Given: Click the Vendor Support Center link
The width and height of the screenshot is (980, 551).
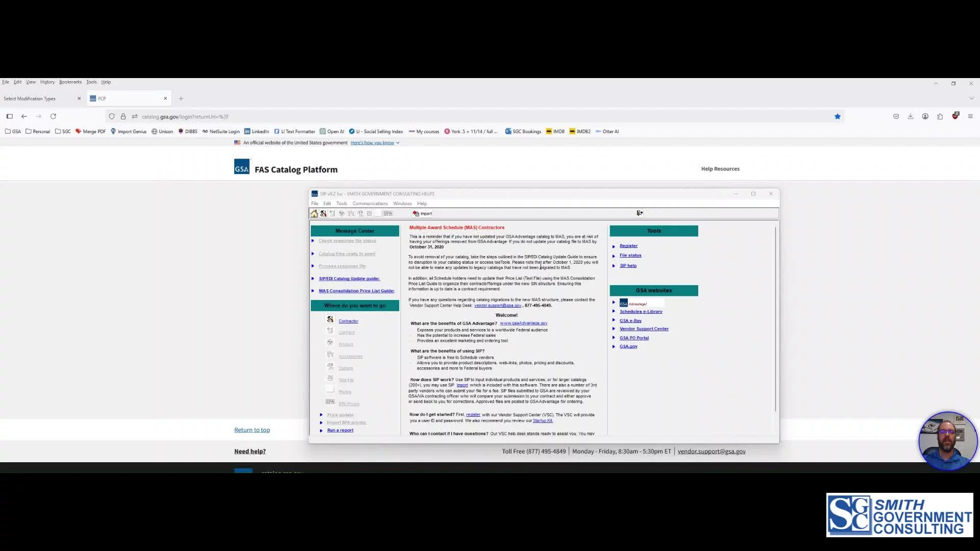Looking at the screenshot, I should pos(644,329).
